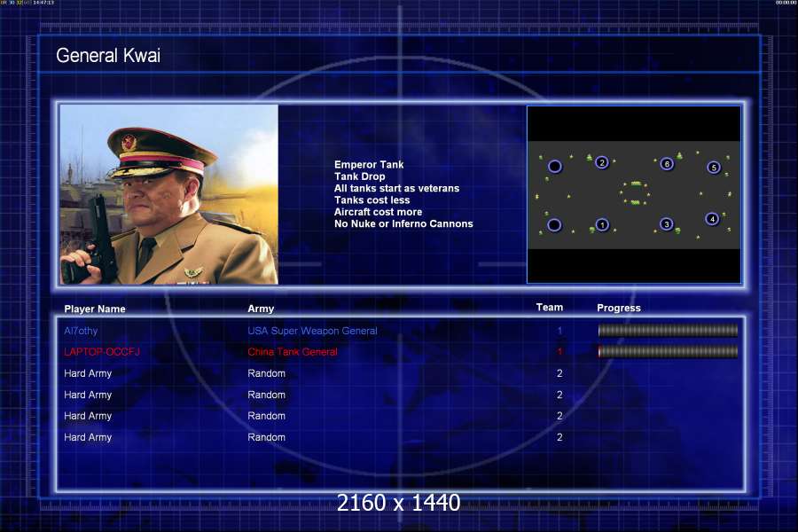Select start position marker 2 on minimap
Image resolution: width=798 pixels, height=532 pixels.
coord(601,162)
